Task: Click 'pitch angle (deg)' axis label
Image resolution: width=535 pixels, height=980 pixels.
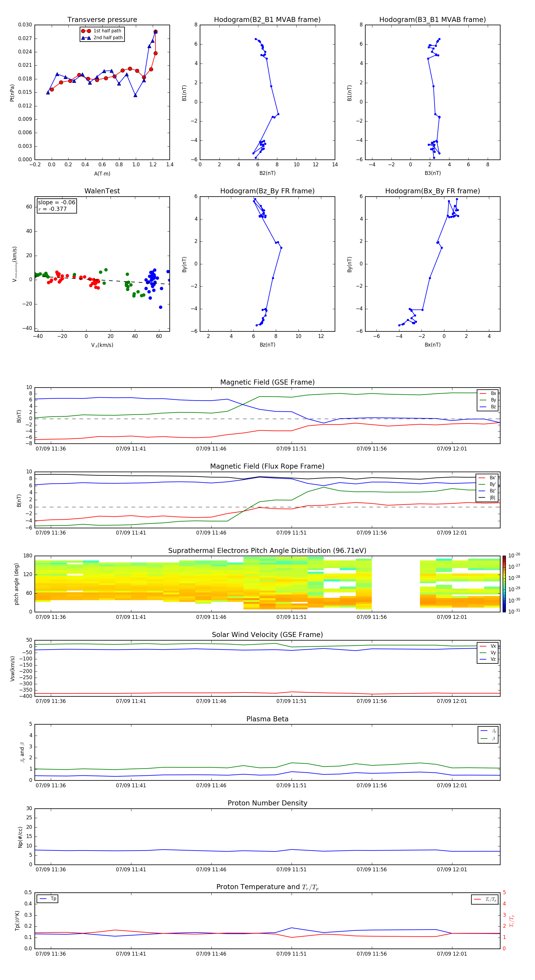Action: (x=16, y=584)
